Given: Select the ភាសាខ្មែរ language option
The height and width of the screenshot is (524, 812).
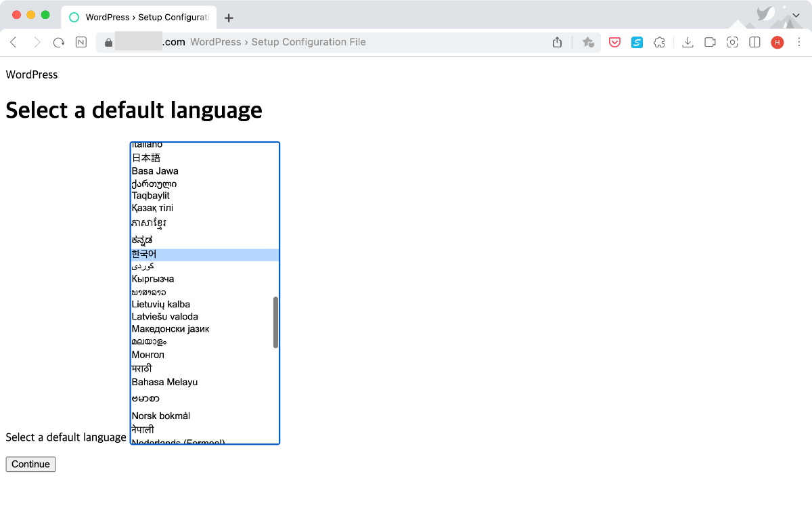Looking at the screenshot, I should 205,223.
